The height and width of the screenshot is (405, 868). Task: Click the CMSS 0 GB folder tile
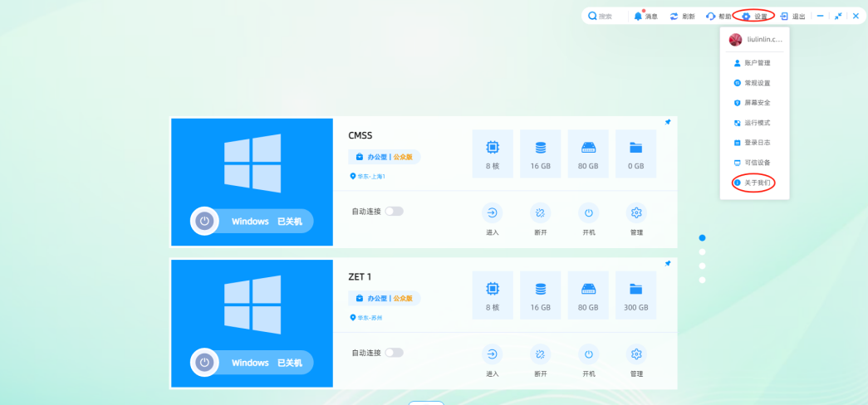(636, 154)
